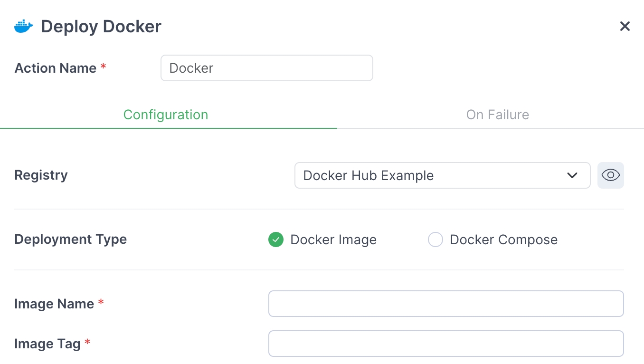Click into the Image Name input

(445, 304)
